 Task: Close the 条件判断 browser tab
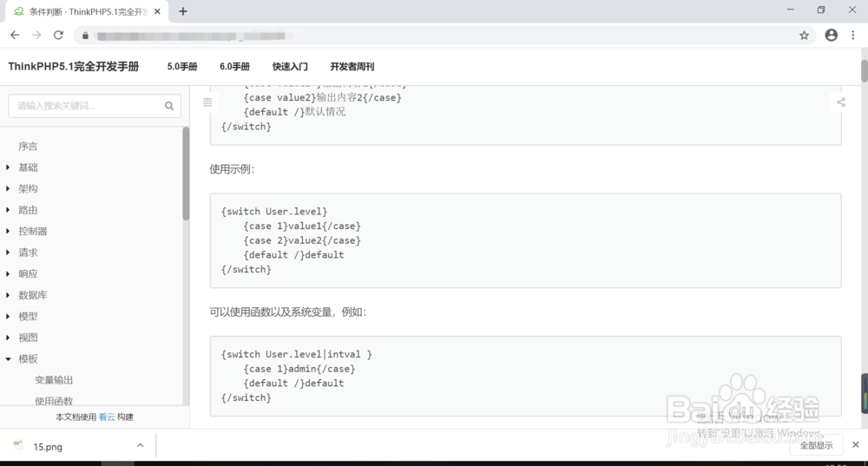(157, 11)
